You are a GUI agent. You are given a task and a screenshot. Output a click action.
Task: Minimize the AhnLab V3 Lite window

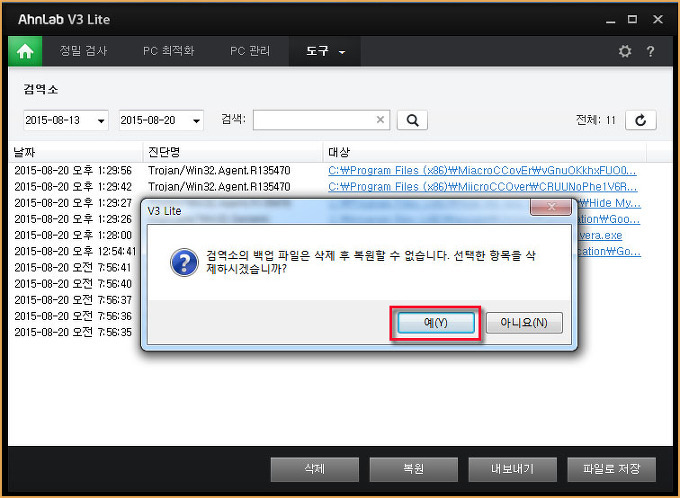(x=611, y=20)
